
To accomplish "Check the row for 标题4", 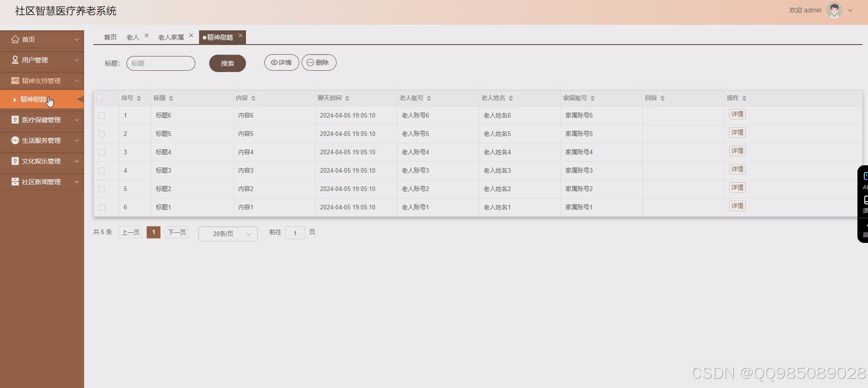I will [x=102, y=152].
